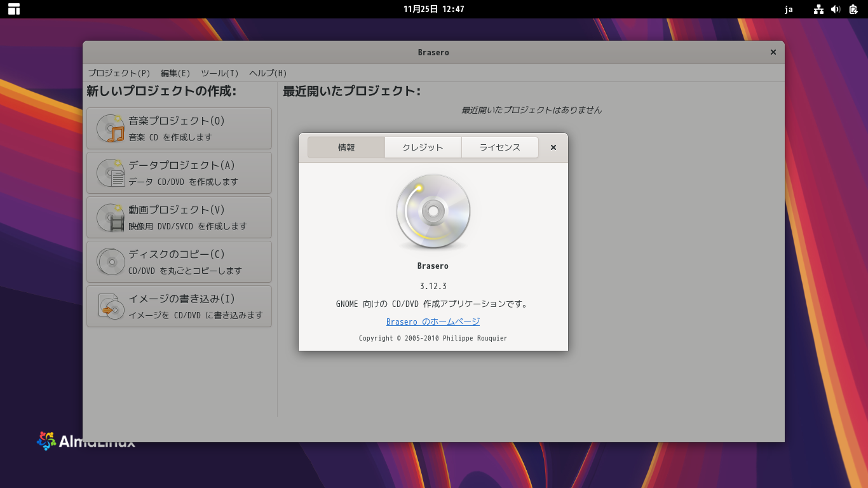
Task: Click the data project disc icon
Action: point(111,173)
